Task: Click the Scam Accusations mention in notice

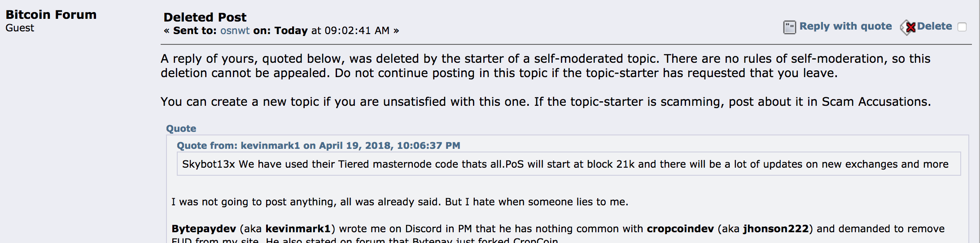Action: click(875, 102)
